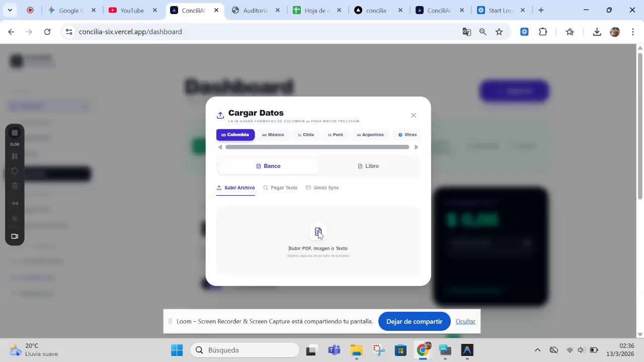Choose Argentina country format
The height and width of the screenshot is (362, 644).
tap(370, 135)
